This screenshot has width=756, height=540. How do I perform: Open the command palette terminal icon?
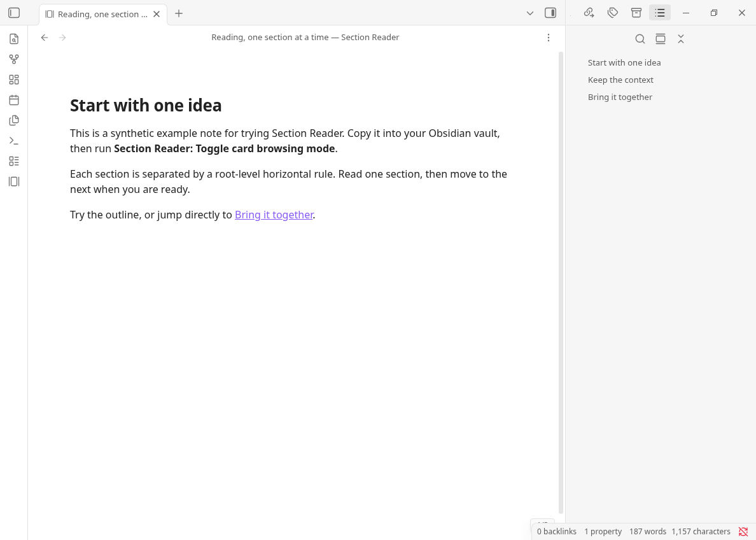(x=14, y=141)
